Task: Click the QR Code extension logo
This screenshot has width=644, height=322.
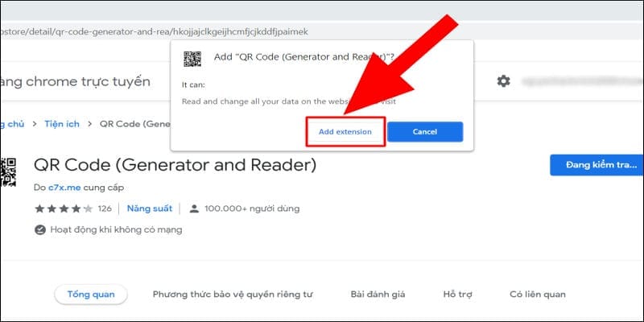Action: pyautogui.click(x=8, y=171)
